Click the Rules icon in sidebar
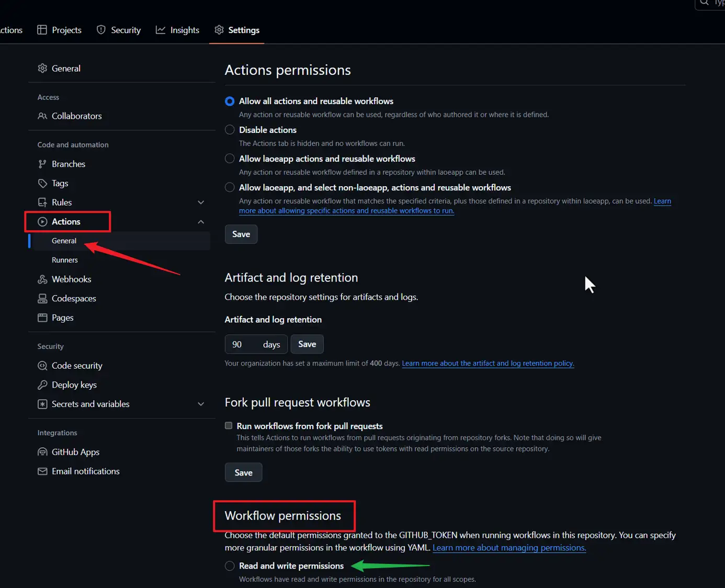725x588 pixels. pos(42,202)
